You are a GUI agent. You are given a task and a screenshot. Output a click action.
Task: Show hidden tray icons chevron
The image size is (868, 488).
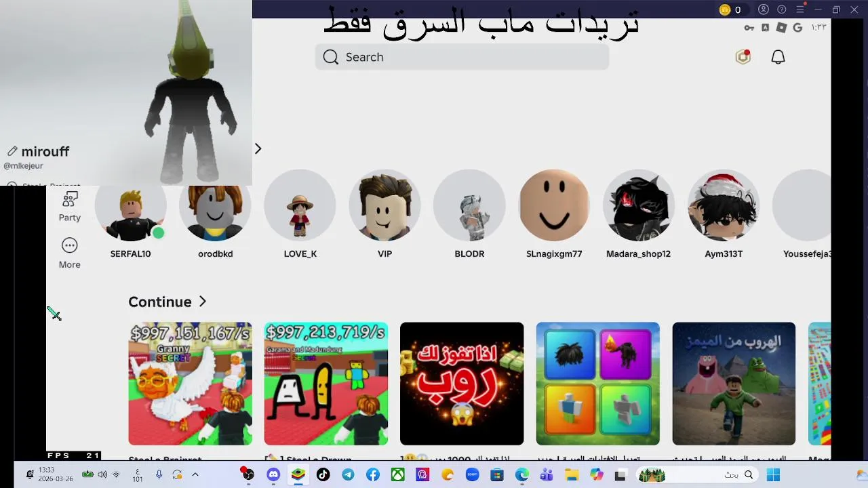[x=195, y=475]
